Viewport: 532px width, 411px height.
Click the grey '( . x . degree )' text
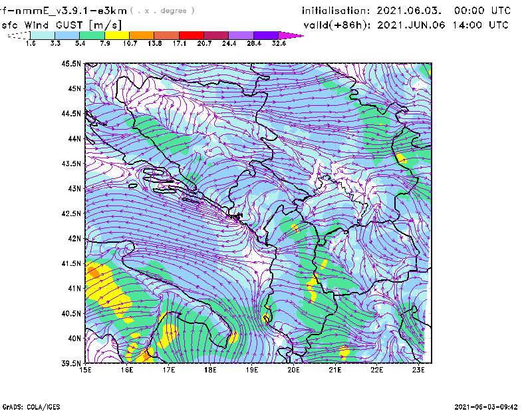click(x=162, y=11)
